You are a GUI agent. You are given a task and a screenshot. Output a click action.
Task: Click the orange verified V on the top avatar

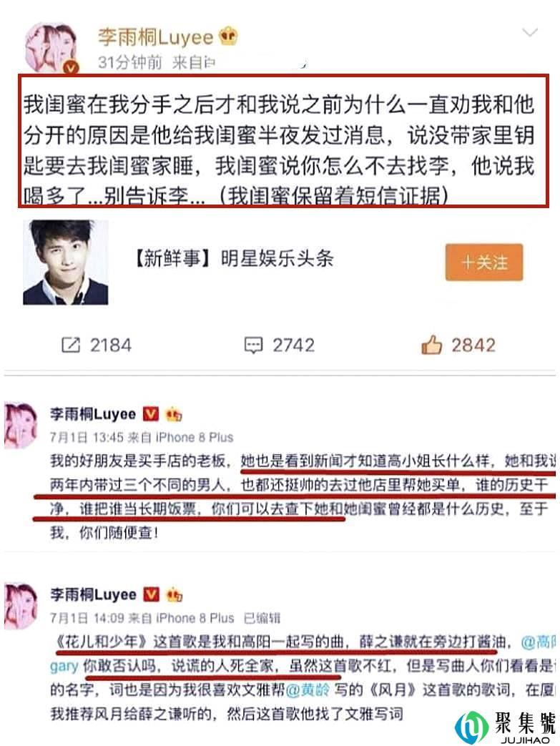click(x=71, y=68)
